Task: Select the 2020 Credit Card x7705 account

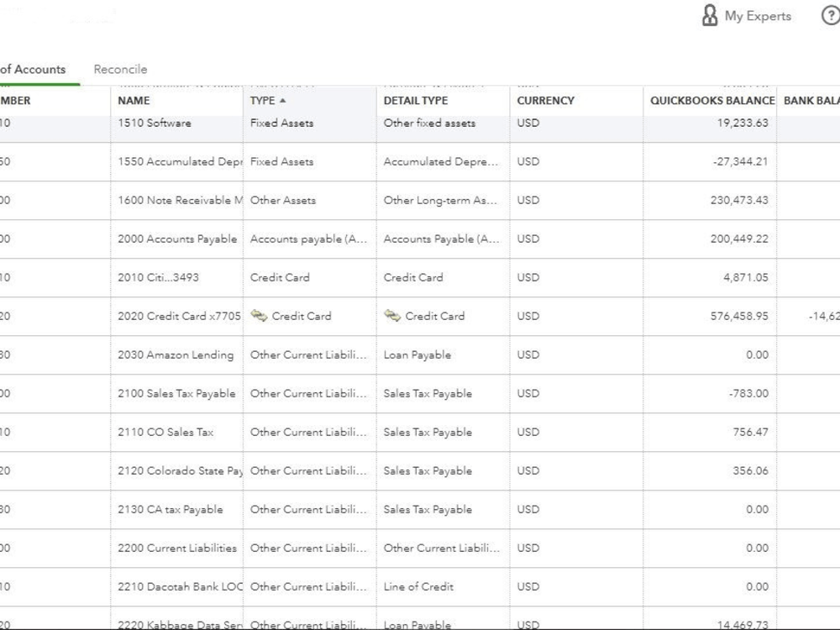Action: (180, 316)
